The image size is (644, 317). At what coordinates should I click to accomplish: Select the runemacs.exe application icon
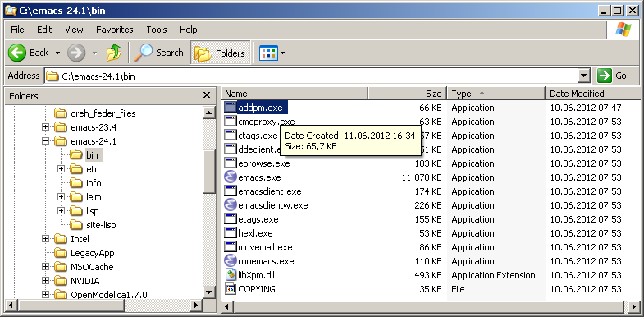tap(231, 261)
